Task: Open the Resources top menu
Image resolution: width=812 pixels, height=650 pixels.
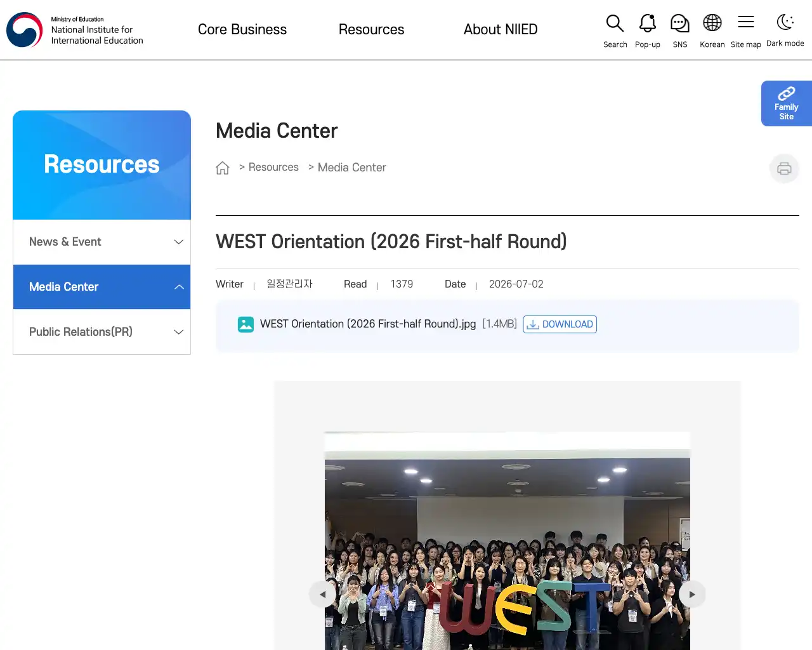Action: (x=371, y=30)
